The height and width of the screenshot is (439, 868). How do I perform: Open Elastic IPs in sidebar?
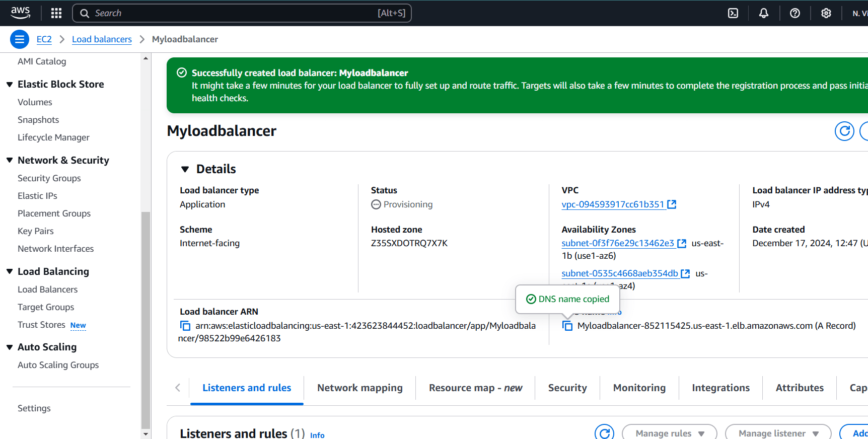(x=37, y=196)
